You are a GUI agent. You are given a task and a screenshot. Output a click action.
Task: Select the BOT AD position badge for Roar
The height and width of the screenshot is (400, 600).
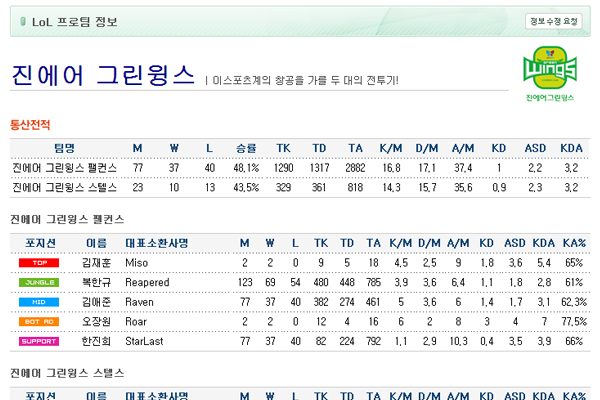click(39, 322)
